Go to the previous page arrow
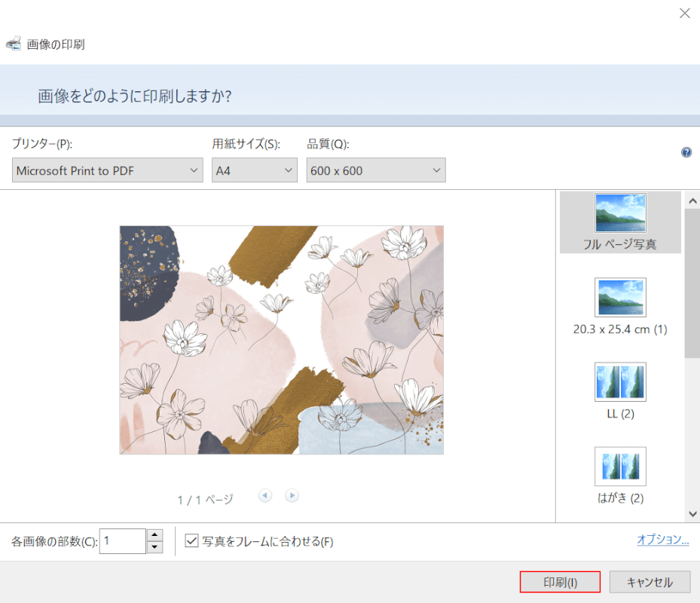Viewport: 700px width, 603px height. [x=265, y=495]
